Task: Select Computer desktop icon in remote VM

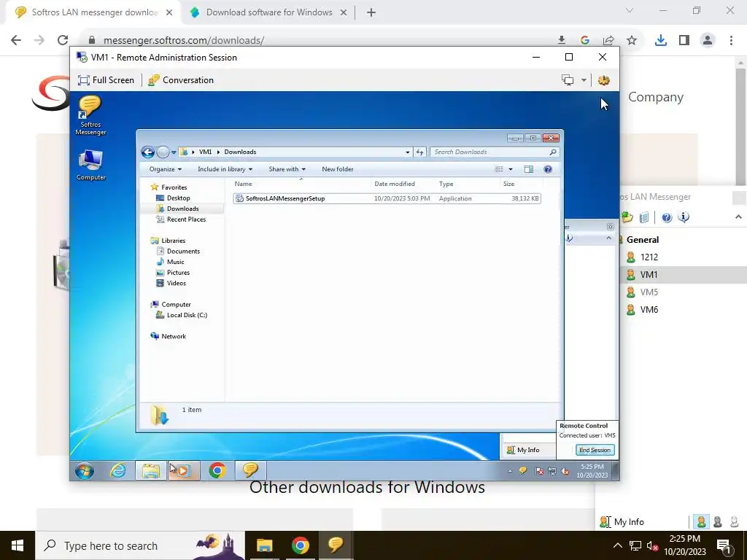Action: pyautogui.click(x=90, y=166)
